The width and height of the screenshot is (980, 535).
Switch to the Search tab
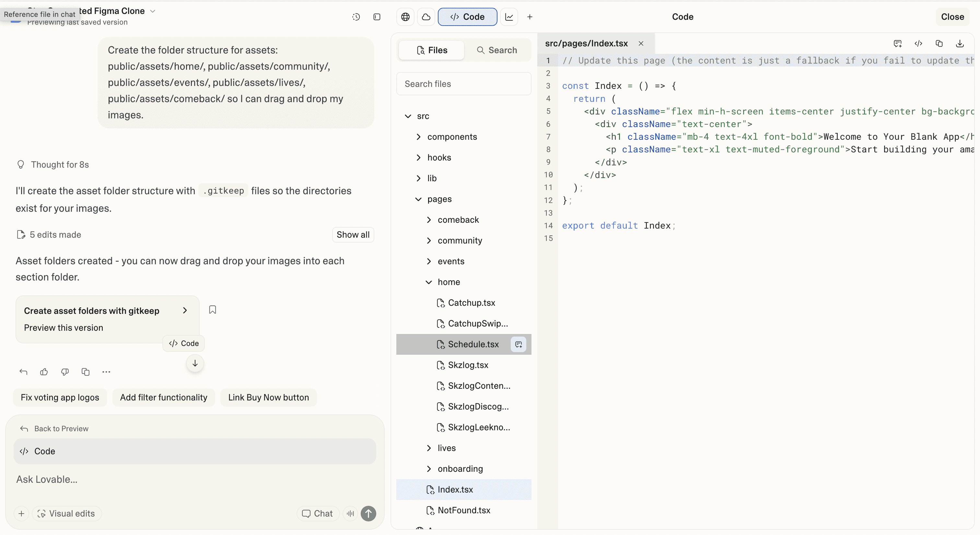(497, 50)
